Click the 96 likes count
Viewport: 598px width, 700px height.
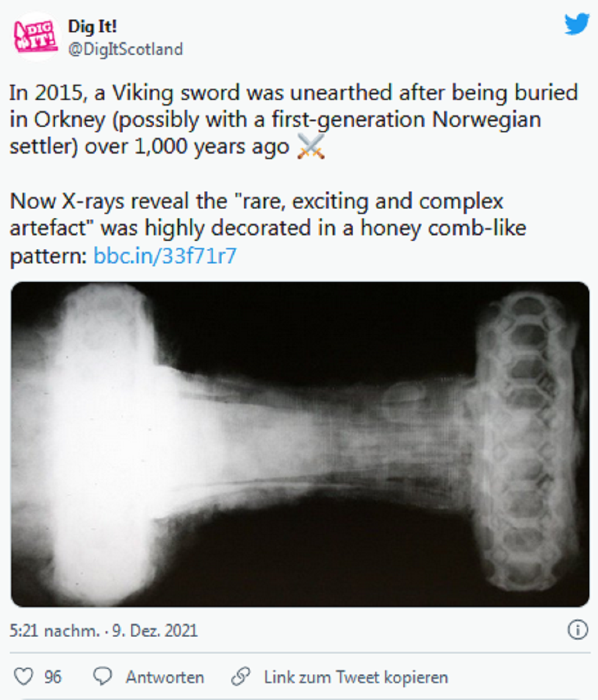click(x=53, y=676)
